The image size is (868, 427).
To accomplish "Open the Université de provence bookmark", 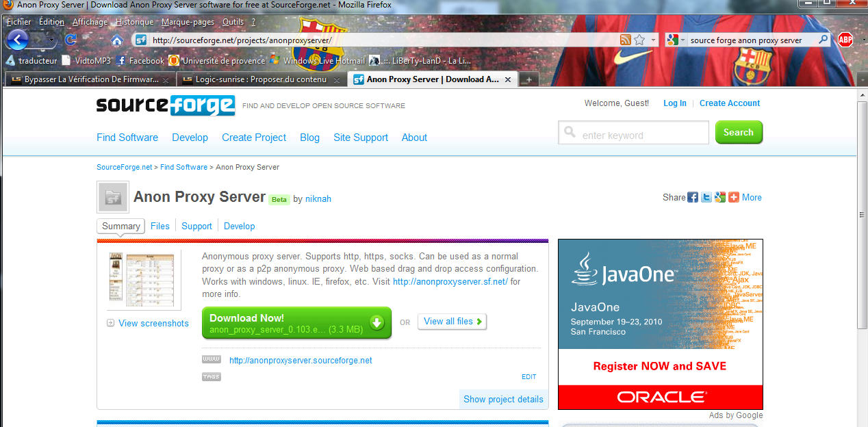I will [217, 60].
